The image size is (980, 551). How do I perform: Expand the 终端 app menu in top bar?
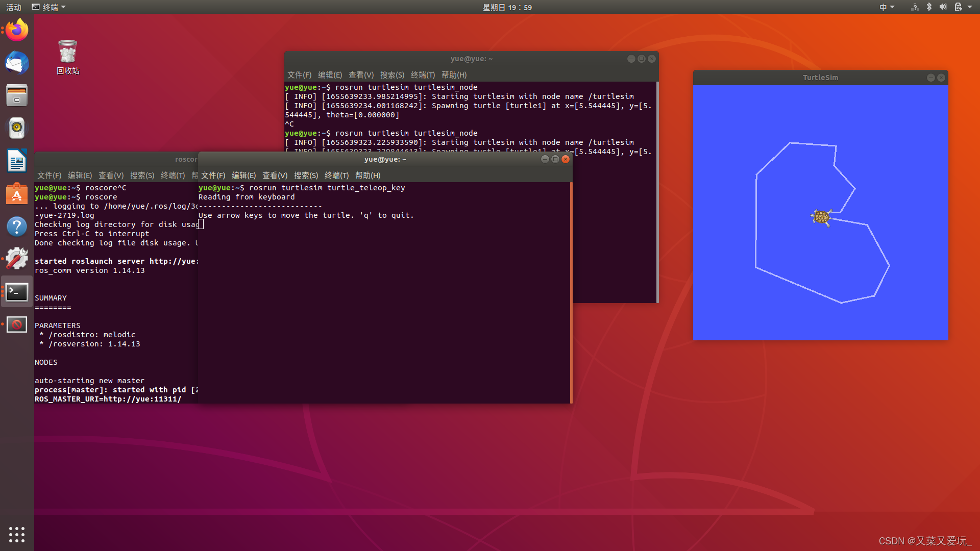49,7
